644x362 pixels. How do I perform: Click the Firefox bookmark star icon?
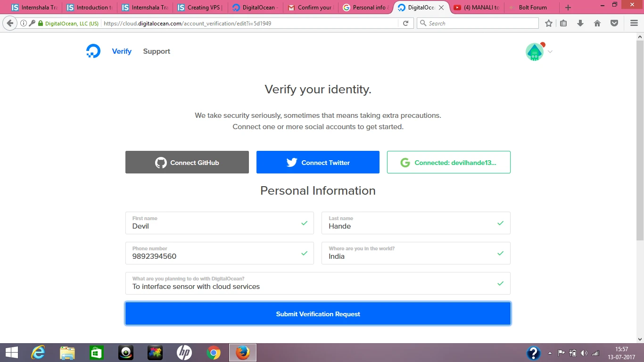548,23
